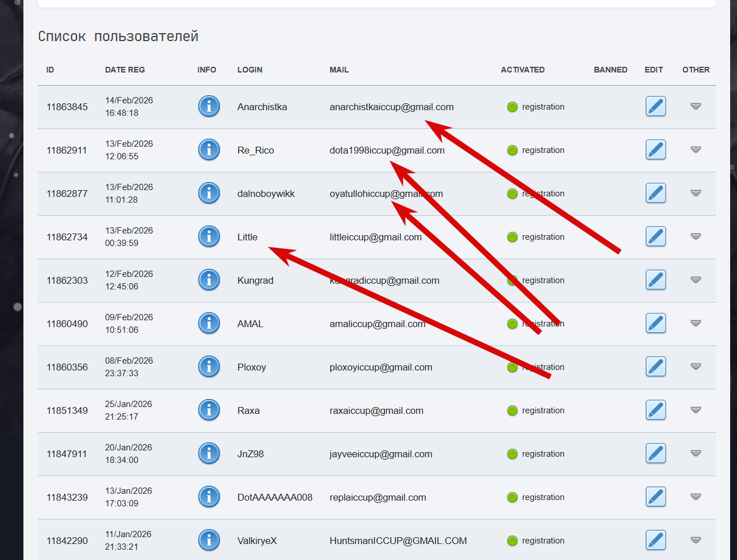This screenshot has width=737, height=560.
Task: Edit user JnZ98 with pencil icon
Action: tap(656, 453)
